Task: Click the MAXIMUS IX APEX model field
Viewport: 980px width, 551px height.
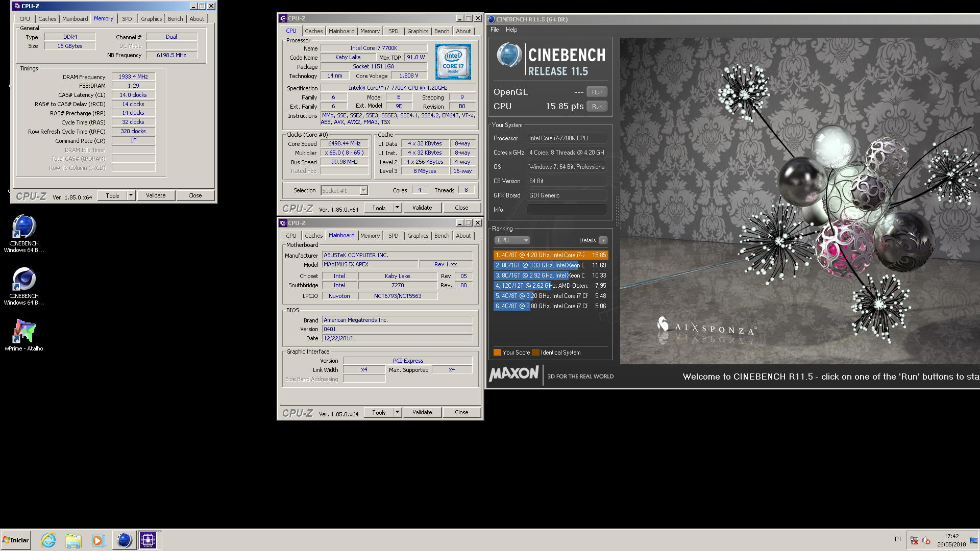Action: 370,264
